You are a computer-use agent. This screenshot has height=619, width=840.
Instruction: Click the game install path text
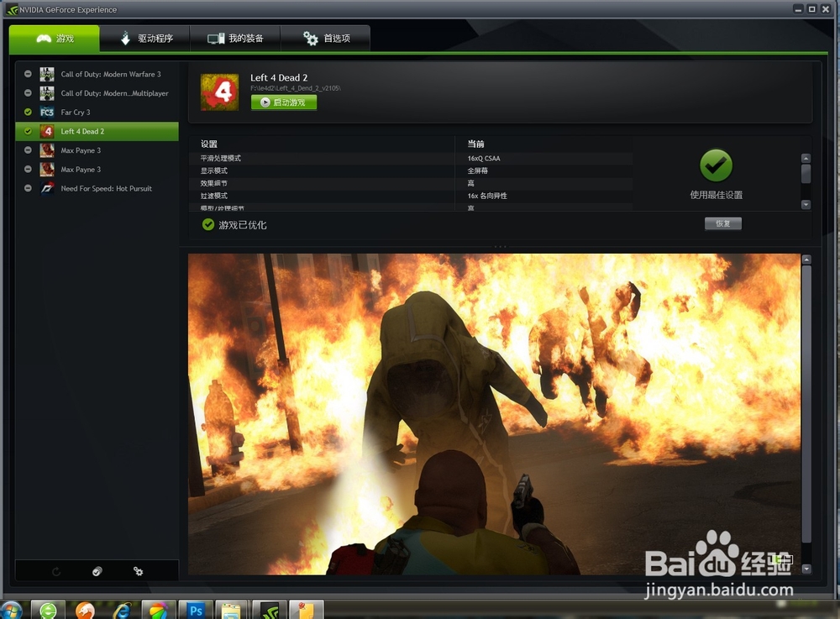tap(295, 88)
